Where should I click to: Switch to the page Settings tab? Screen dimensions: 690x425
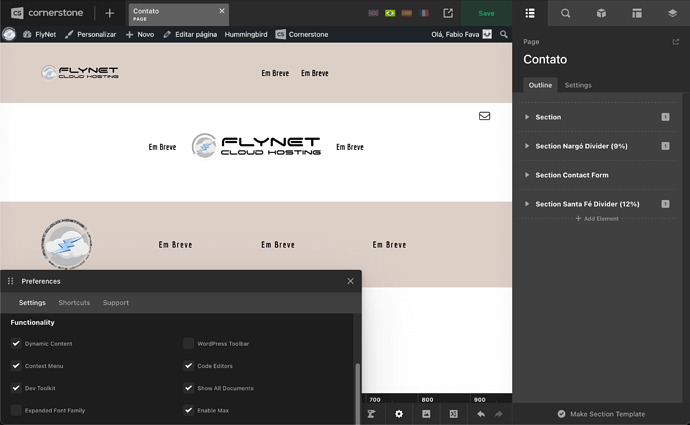coord(578,85)
